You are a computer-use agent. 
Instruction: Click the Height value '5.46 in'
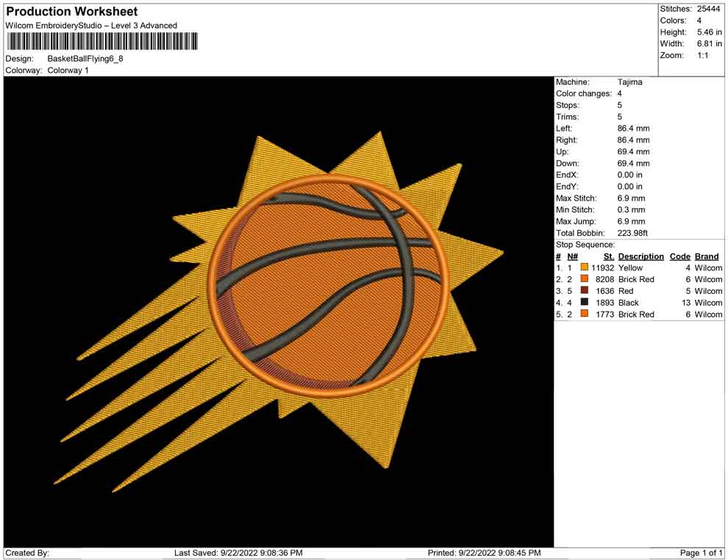(709, 32)
